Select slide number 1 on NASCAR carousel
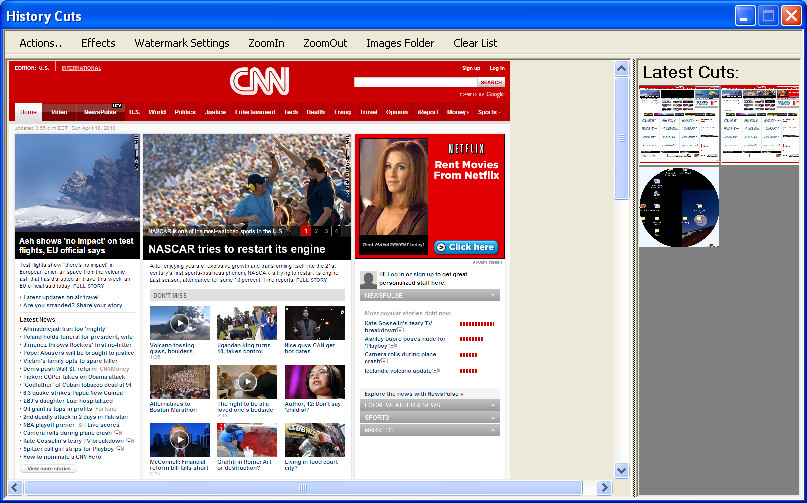This screenshot has width=807, height=503. [306, 231]
